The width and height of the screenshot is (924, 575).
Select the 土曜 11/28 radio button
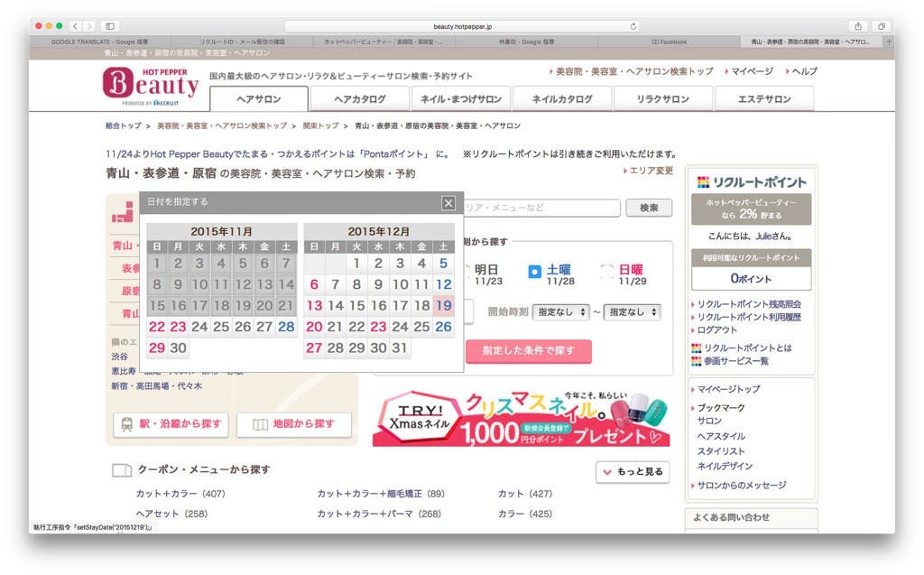pyautogui.click(x=534, y=272)
